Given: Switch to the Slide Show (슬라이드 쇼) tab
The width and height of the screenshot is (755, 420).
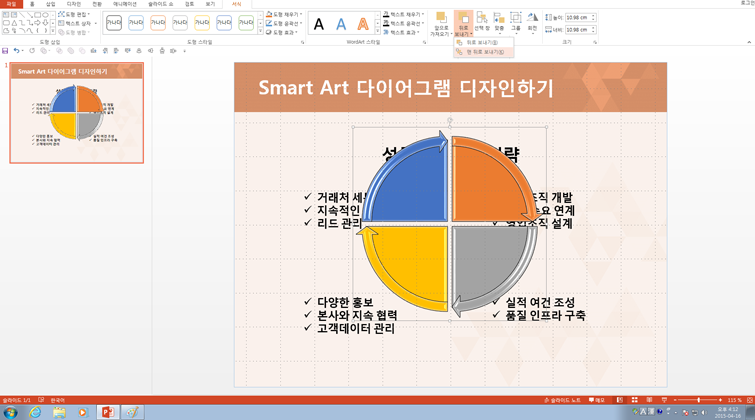Looking at the screenshot, I should 160,4.
